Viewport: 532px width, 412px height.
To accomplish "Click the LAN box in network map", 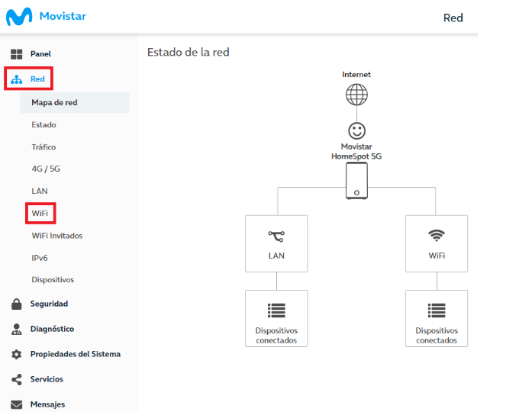I will pos(276,243).
